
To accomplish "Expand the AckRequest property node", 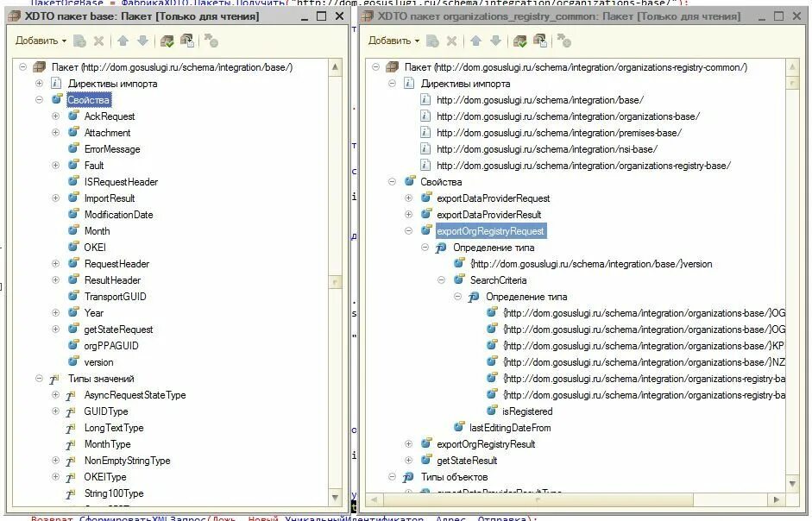I will tap(55, 116).
